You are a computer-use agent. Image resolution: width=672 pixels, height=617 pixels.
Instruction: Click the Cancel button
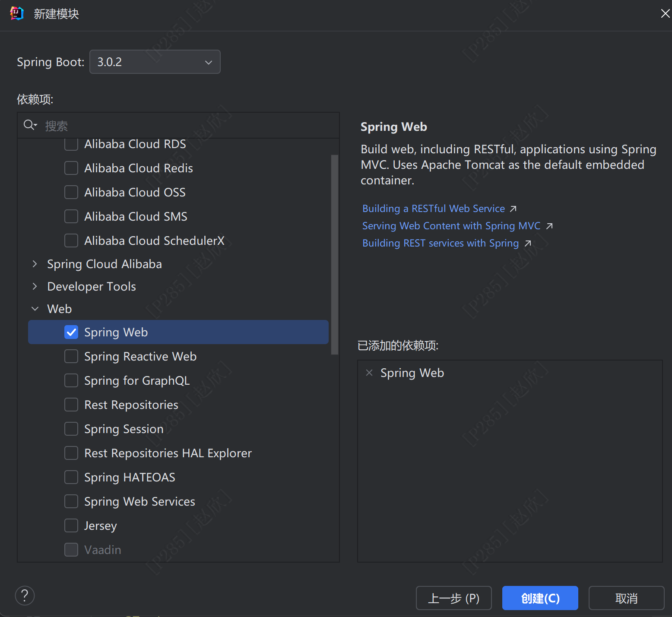[x=627, y=598]
